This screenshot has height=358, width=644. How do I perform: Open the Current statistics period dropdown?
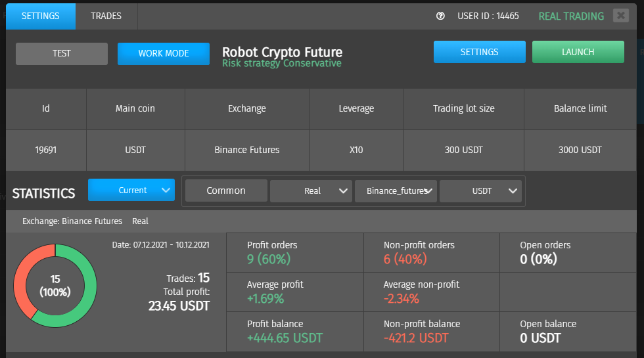(x=131, y=190)
